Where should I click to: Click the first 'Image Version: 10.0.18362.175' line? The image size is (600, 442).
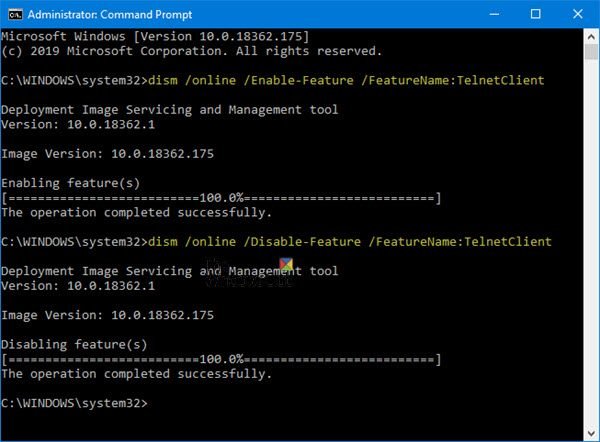click(x=108, y=154)
